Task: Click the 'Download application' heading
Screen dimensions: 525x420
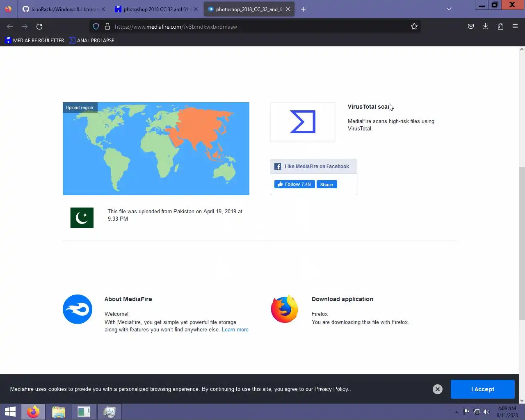Action: (x=342, y=299)
